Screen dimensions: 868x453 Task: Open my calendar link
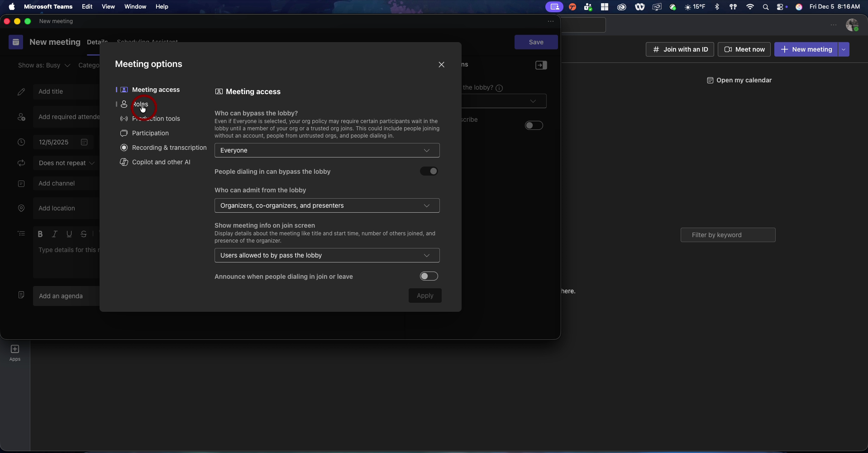[739, 80]
